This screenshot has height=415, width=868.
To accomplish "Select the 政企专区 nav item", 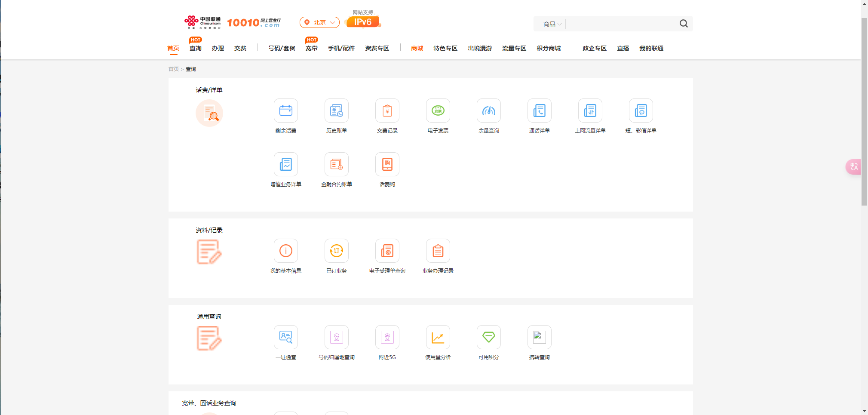I will [x=595, y=48].
